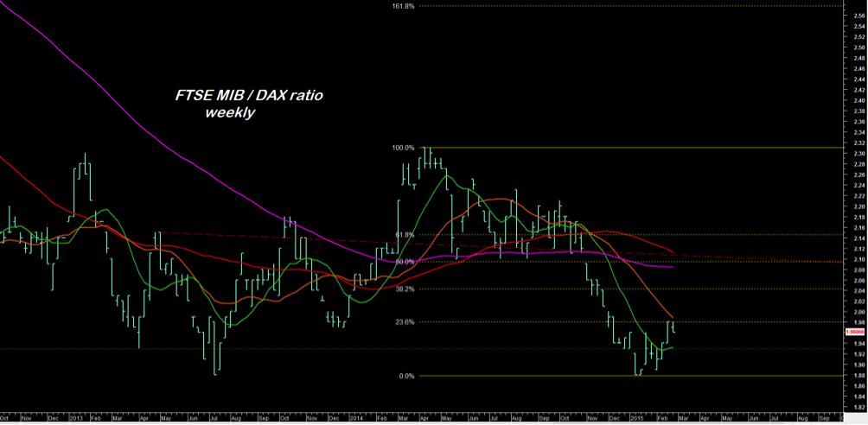Click the 2.40 value on price axis
This screenshot has width=868, height=425.
pos(858,101)
